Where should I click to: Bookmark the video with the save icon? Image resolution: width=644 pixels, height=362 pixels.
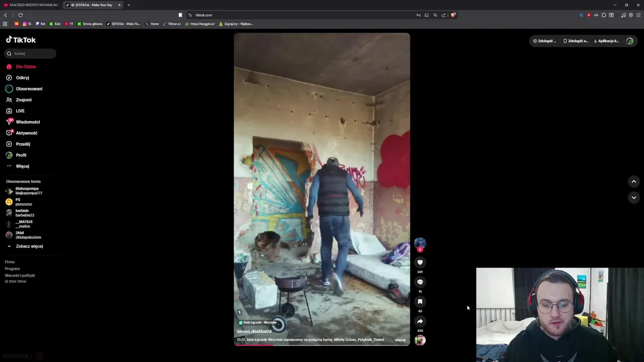point(420,302)
